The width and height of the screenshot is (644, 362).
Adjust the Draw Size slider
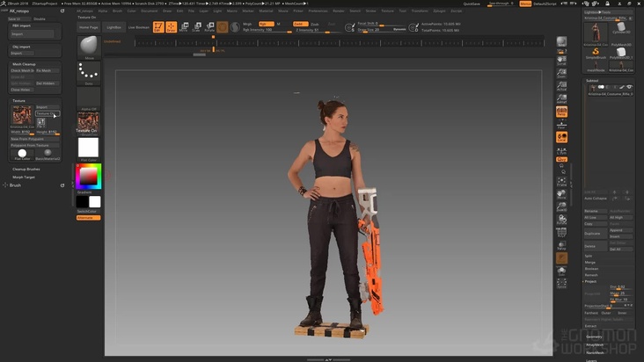(x=382, y=30)
